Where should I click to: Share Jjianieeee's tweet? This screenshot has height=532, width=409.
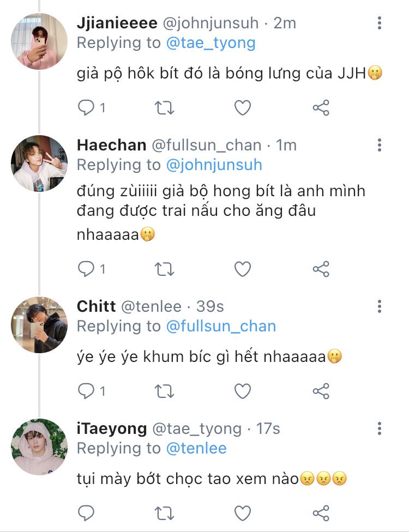pos(321,108)
